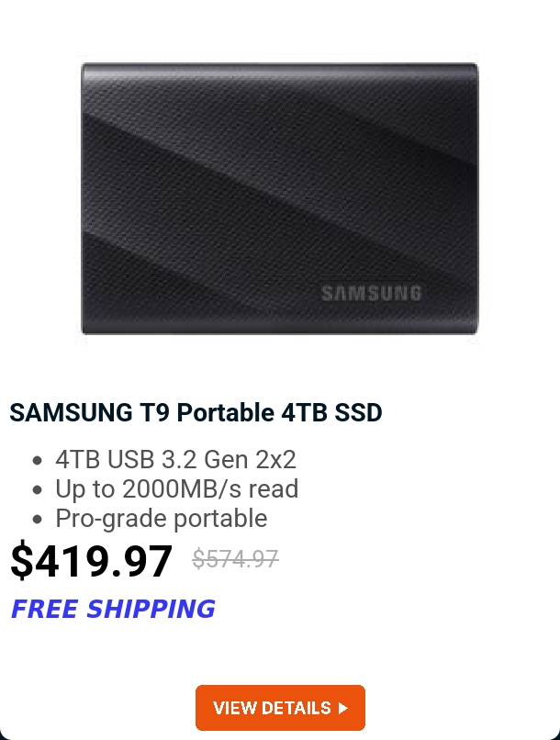Click the dollar sign of the $419.97 price

pyautogui.click(x=22, y=561)
